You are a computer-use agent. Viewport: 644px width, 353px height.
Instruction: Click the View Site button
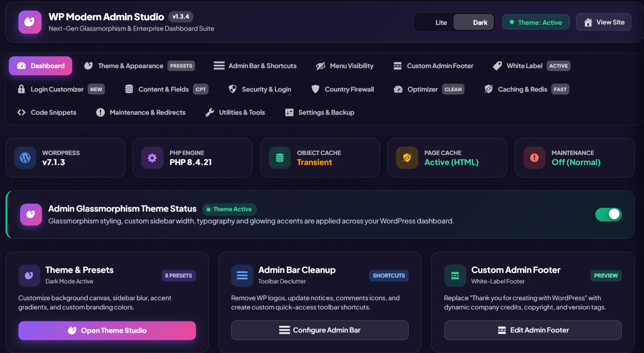click(604, 22)
